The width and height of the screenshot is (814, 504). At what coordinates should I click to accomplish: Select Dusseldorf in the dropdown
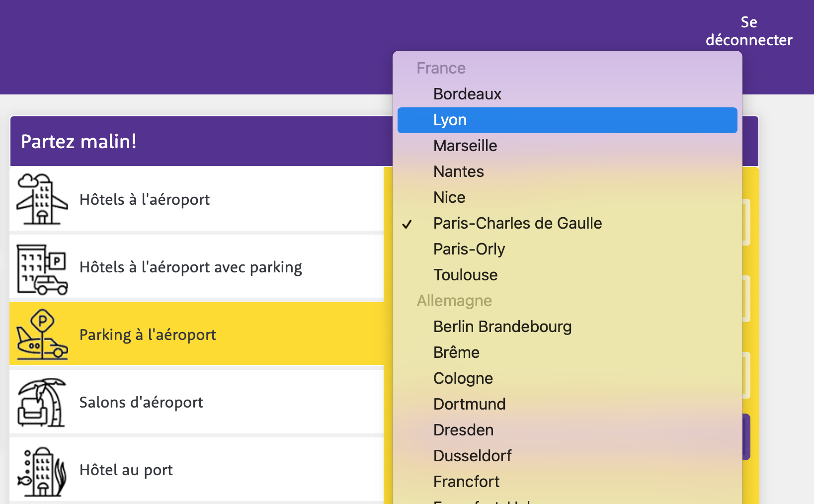[472, 456]
